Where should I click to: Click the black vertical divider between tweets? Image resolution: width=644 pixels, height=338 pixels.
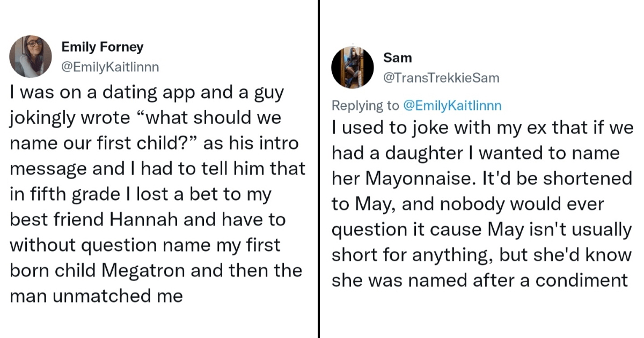point(319,169)
